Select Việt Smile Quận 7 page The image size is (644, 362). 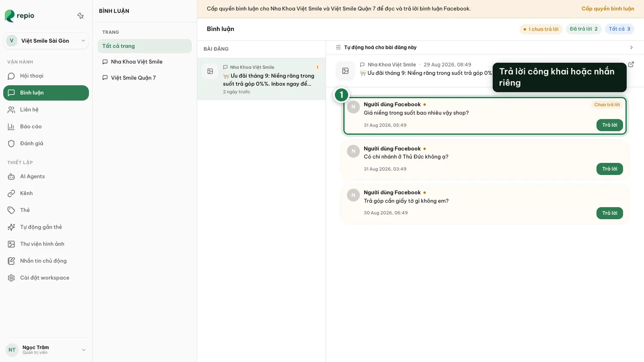145,78
